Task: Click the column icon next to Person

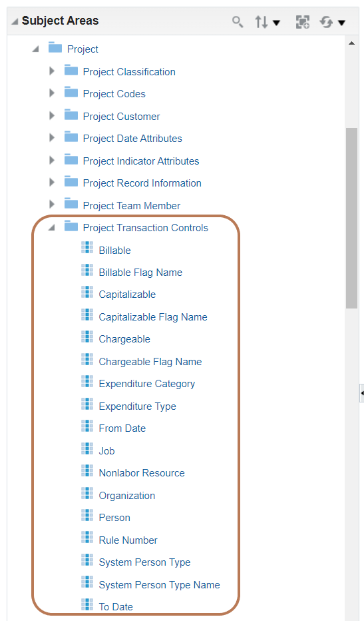Action: point(87,515)
